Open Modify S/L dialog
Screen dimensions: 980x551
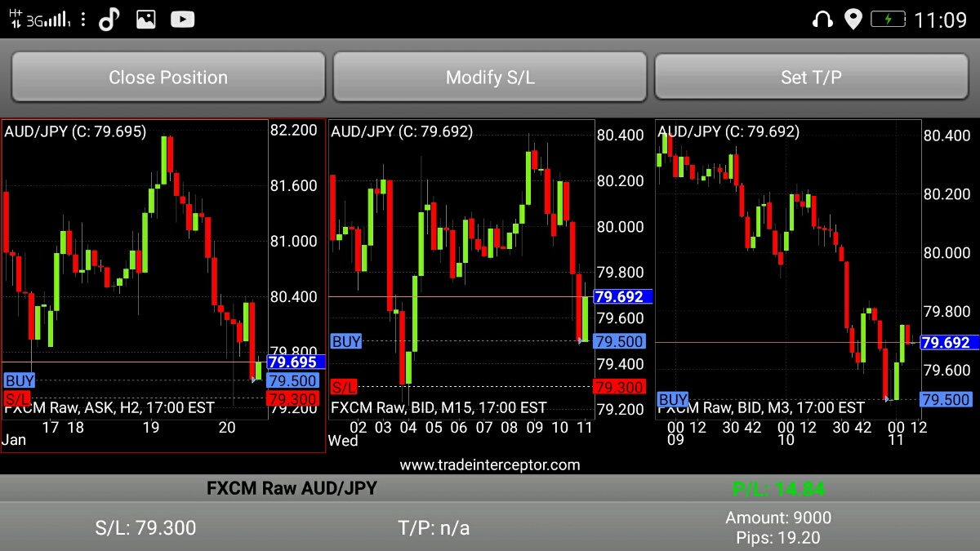coord(490,78)
